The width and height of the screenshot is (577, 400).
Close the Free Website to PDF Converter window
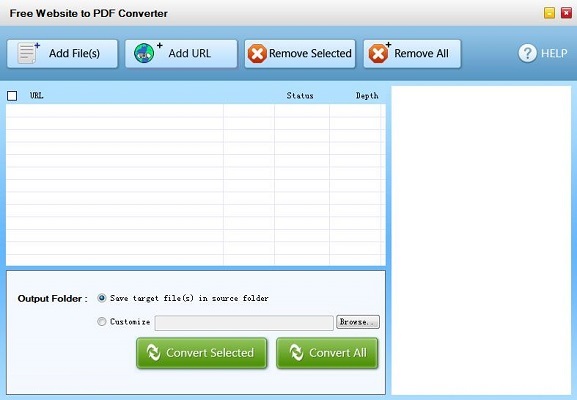[x=566, y=13]
